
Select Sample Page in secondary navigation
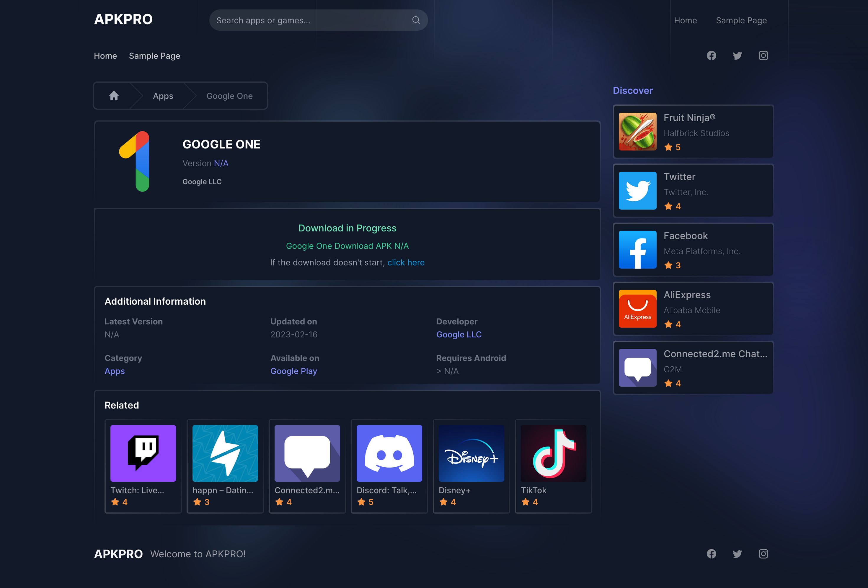[155, 56]
